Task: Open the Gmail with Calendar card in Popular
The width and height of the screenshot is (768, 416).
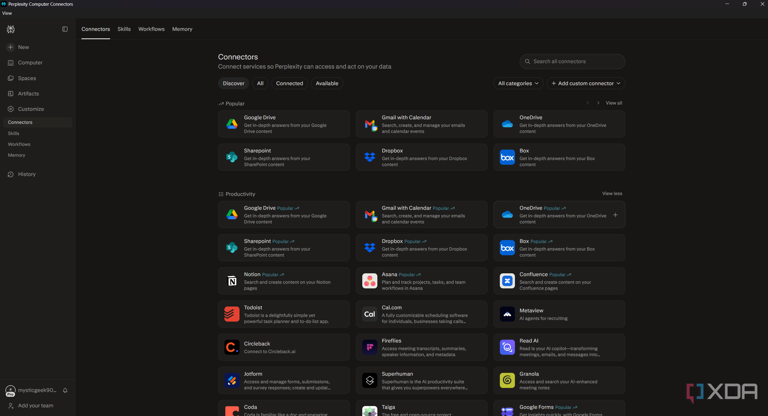Action: [x=422, y=124]
